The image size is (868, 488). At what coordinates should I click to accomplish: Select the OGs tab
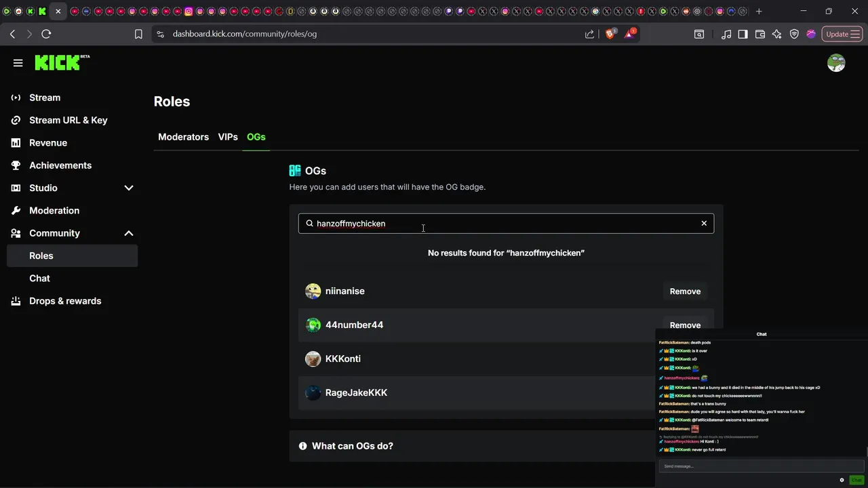click(x=256, y=137)
